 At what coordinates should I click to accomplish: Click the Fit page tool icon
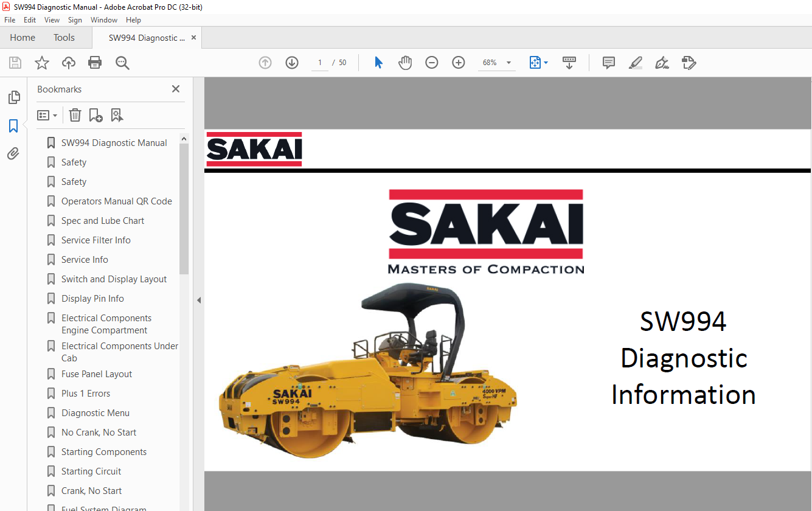tap(535, 63)
